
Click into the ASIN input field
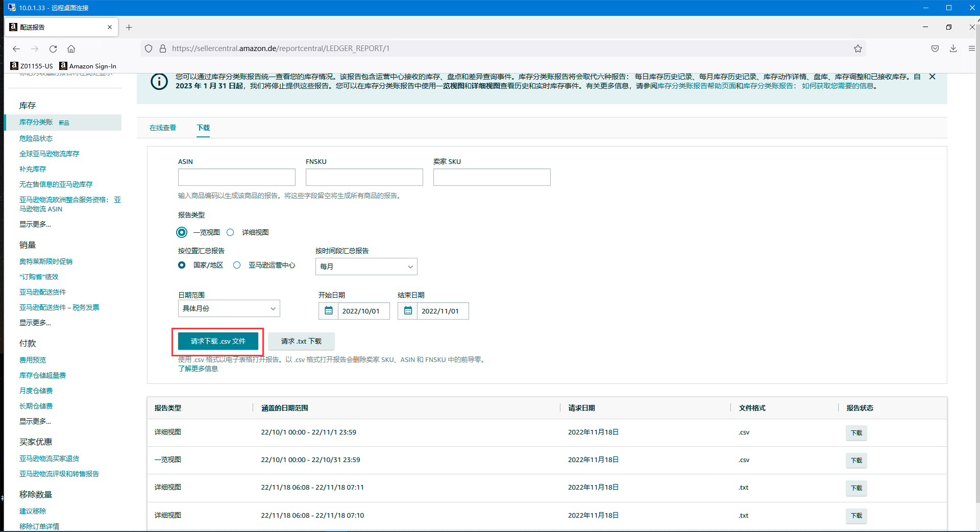tap(237, 177)
